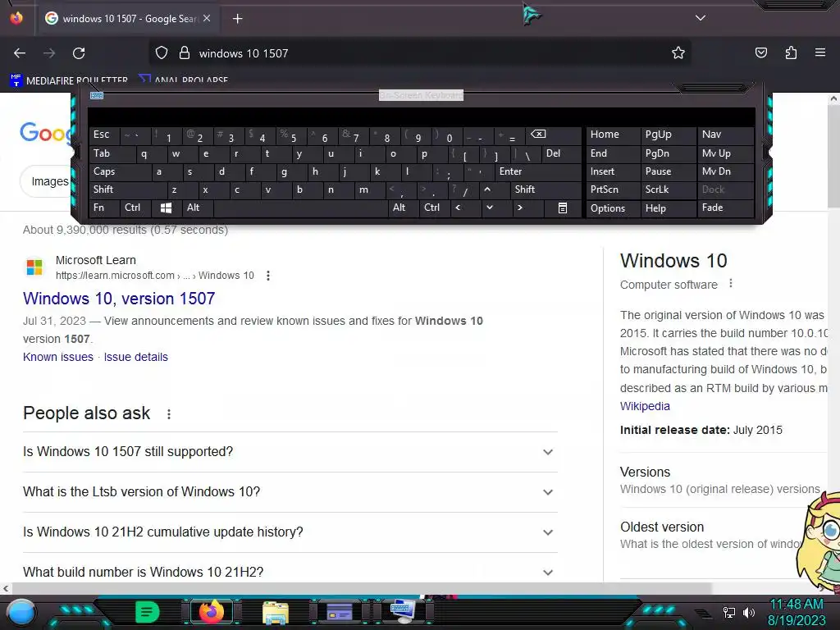Image resolution: width=840 pixels, height=630 pixels.
Task: Open the volume speaker icon in tray
Action: pyautogui.click(x=748, y=612)
